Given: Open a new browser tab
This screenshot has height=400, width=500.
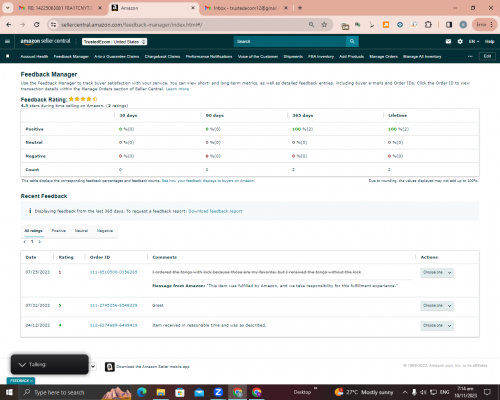Looking at the screenshot, I should tap(300, 8).
